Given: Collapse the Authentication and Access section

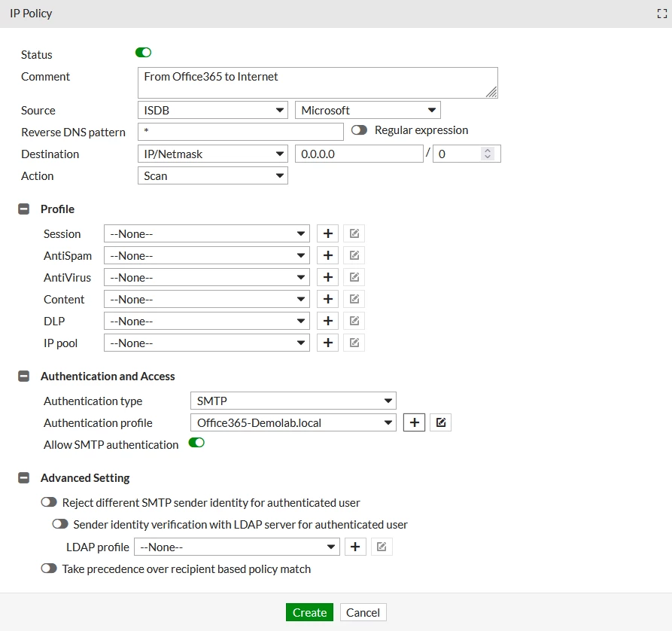Looking at the screenshot, I should click(23, 376).
